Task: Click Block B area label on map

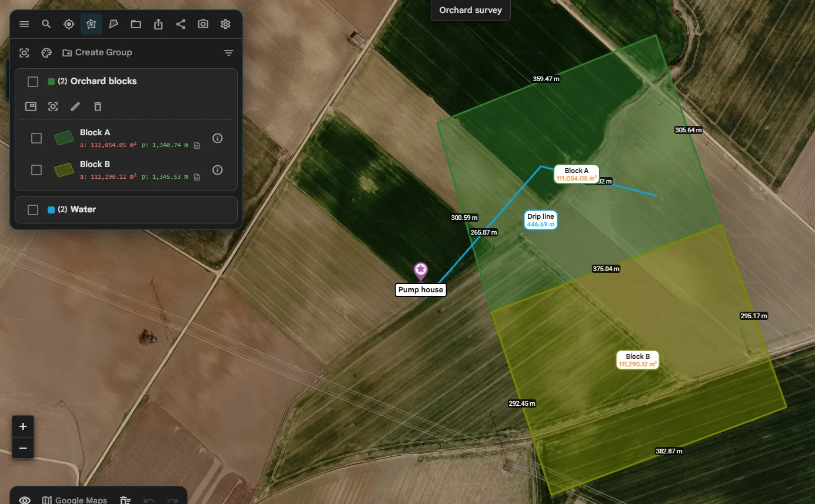Action: pyautogui.click(x=638, y=360)
